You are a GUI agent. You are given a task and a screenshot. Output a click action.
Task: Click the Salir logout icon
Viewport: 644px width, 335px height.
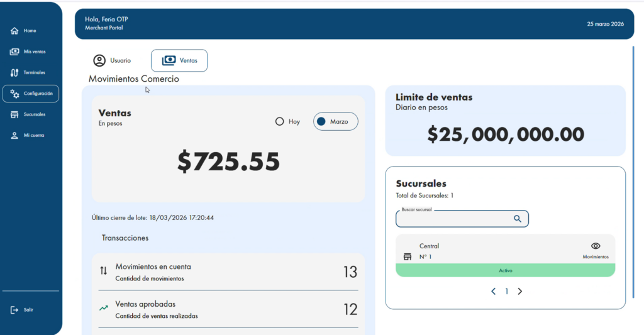pos(14,310)
